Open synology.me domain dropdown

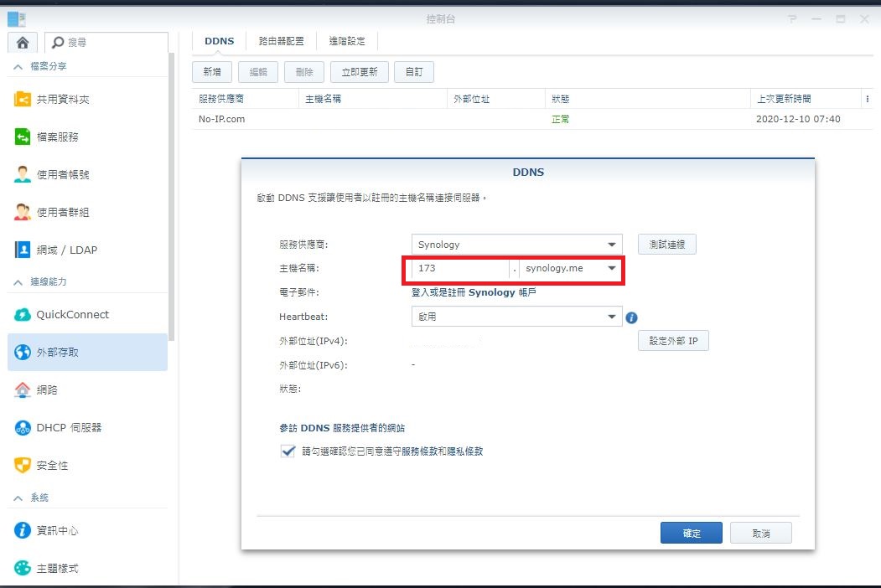570,268
